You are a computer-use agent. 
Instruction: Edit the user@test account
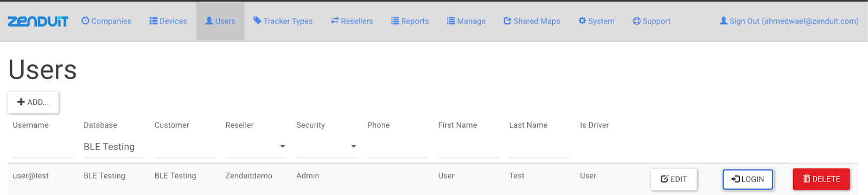(x=674, y=179)
